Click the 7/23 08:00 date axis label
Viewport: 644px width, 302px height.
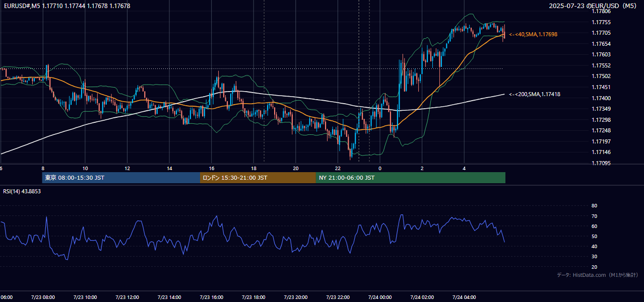[x=43, y=297]
